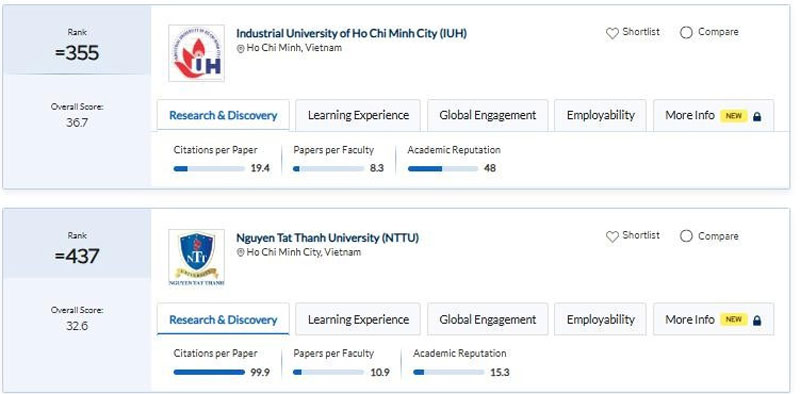Click the location text Ho Chi Minh, Vietnam
Screen dimensions: 800x394
pos(294,48)
